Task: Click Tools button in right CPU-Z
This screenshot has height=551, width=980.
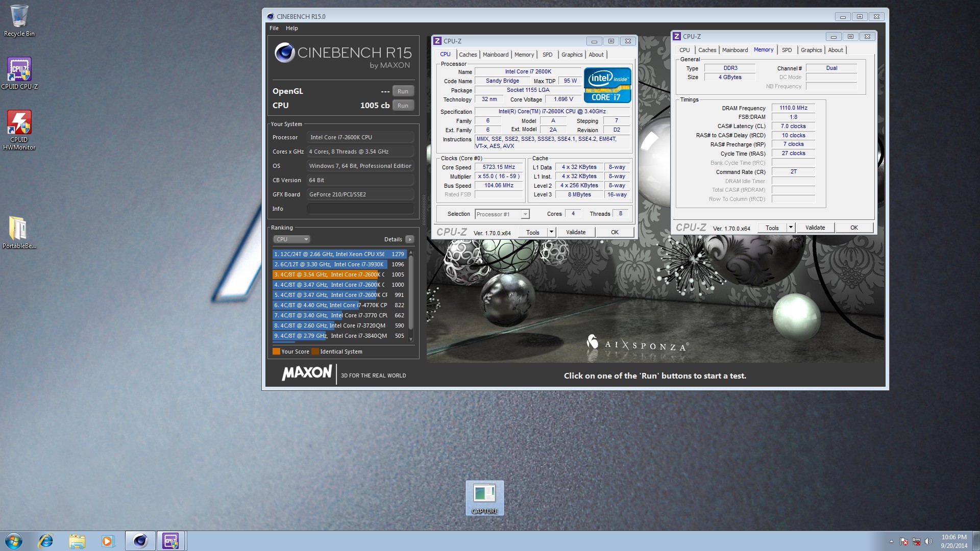Action: tap(772, 228)
